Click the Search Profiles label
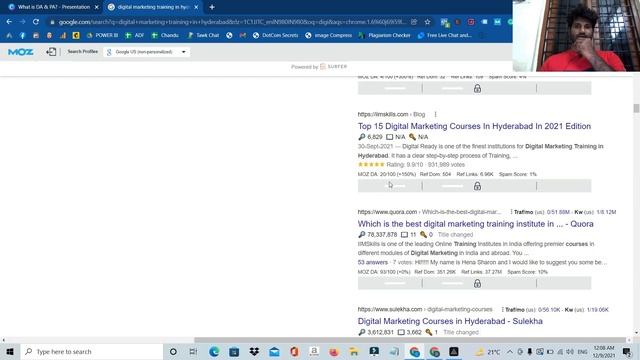Screen dimensions: 640x360 point(82,51)
